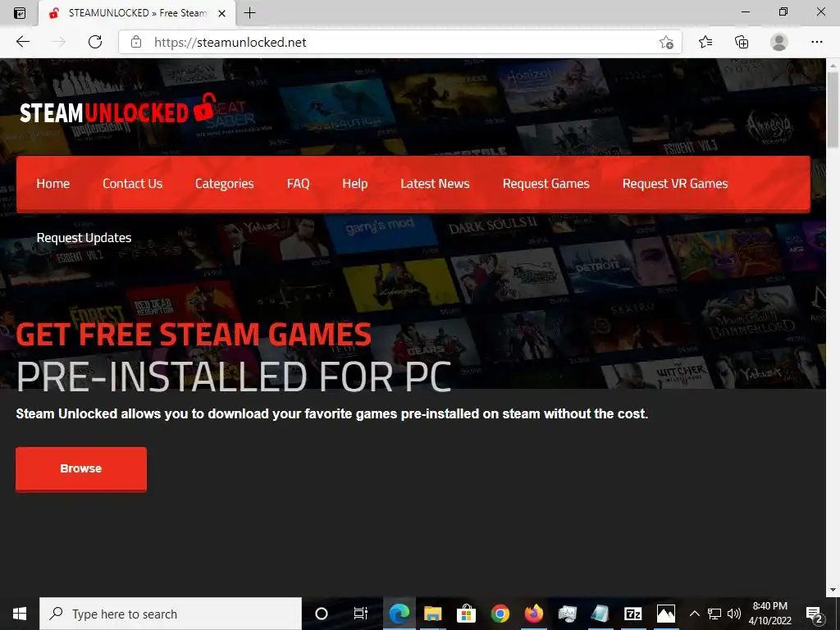Open the volume speaker tray icon

tap(734, 614)
